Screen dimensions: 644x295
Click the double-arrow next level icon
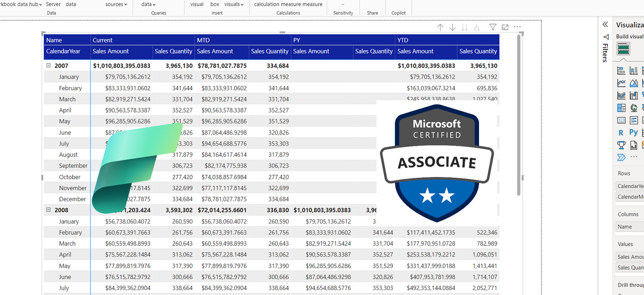[464, 27]
